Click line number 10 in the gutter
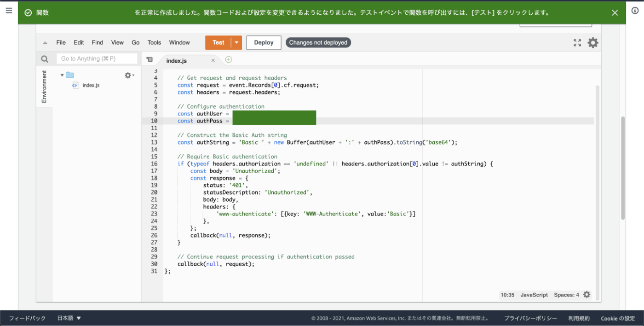This screenshot has width=644, height=326. coord(154,121)
